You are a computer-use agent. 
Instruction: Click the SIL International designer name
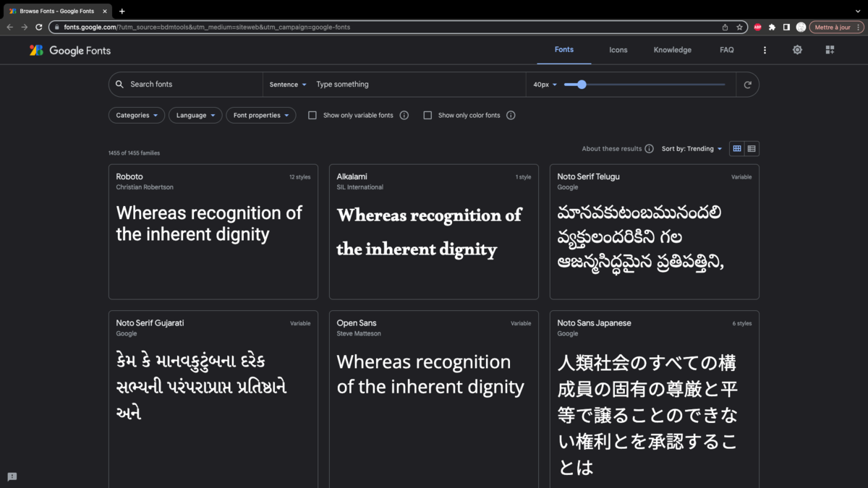point(360,187)
